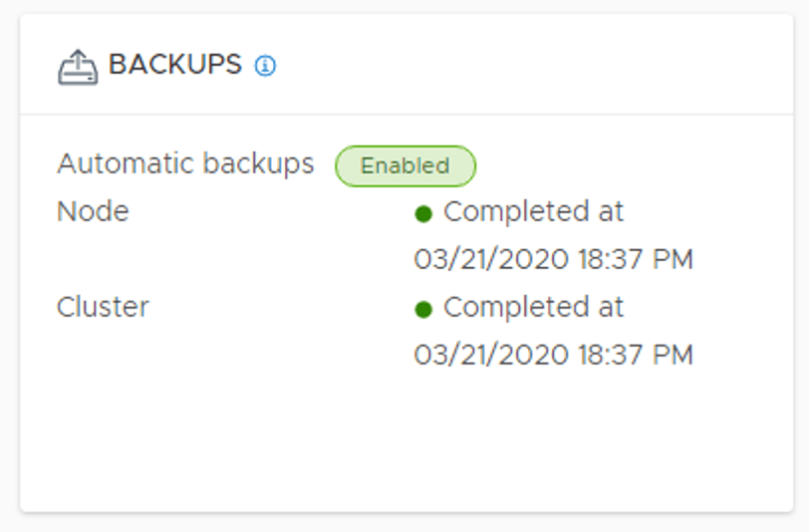
Task: Select the Node row label
Action: click(93, 211)
